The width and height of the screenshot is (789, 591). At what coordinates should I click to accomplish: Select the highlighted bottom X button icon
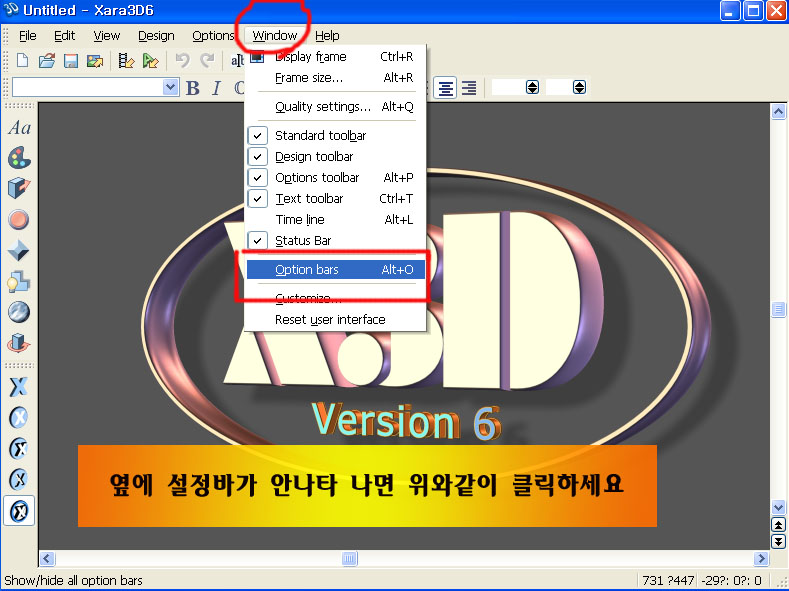tap(19, 511)
